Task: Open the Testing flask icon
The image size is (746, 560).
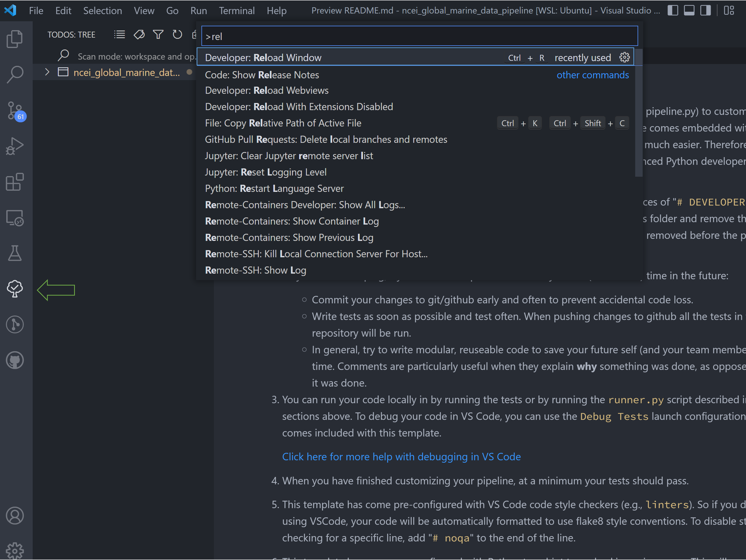Action: 15,253
